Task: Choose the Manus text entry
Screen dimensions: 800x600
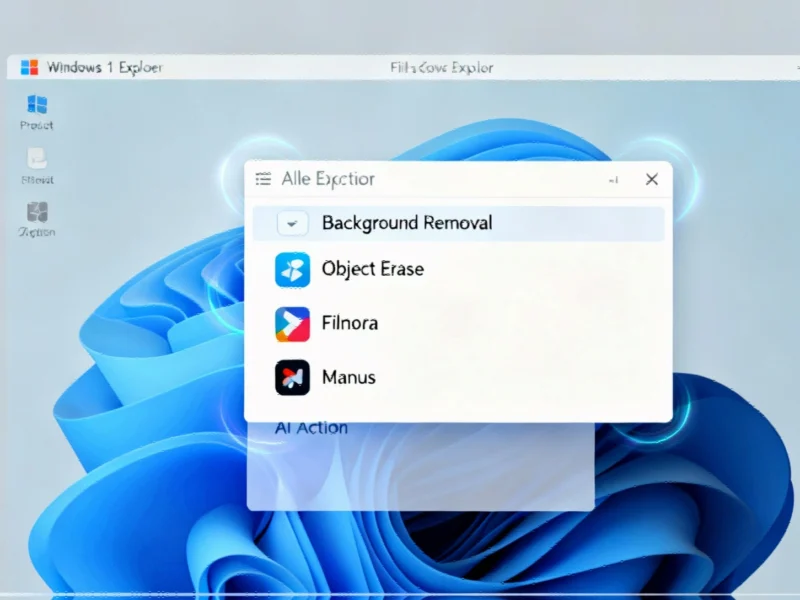Action: (348, 377)
